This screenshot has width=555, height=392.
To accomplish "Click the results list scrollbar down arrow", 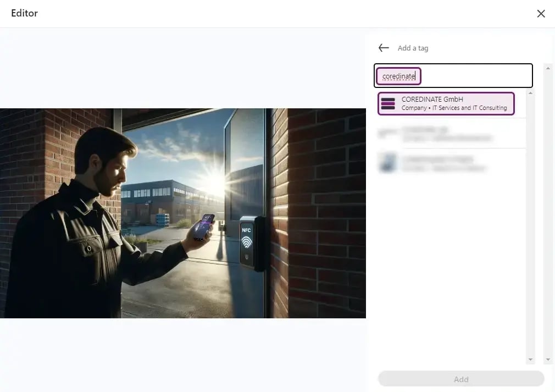I will pos(530,359).
